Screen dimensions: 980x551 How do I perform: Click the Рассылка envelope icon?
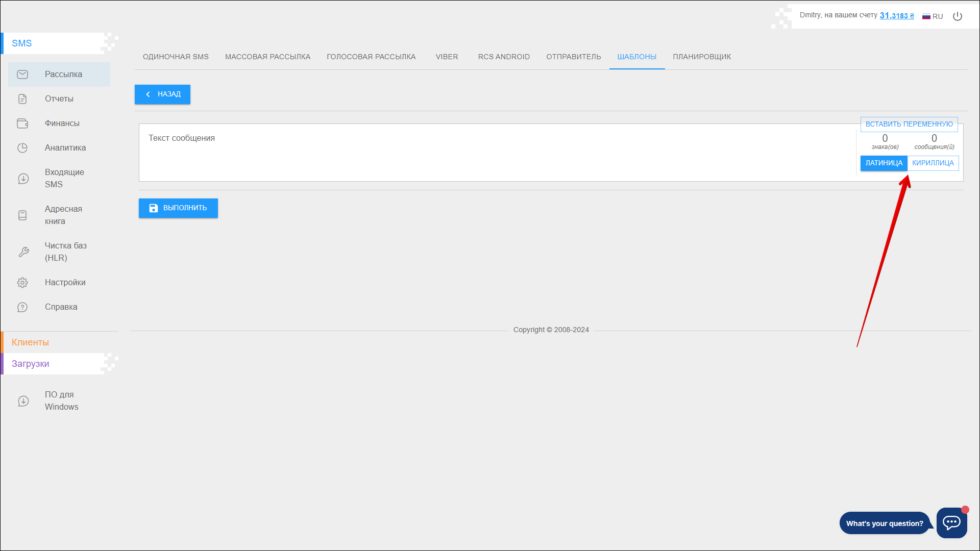22,74
